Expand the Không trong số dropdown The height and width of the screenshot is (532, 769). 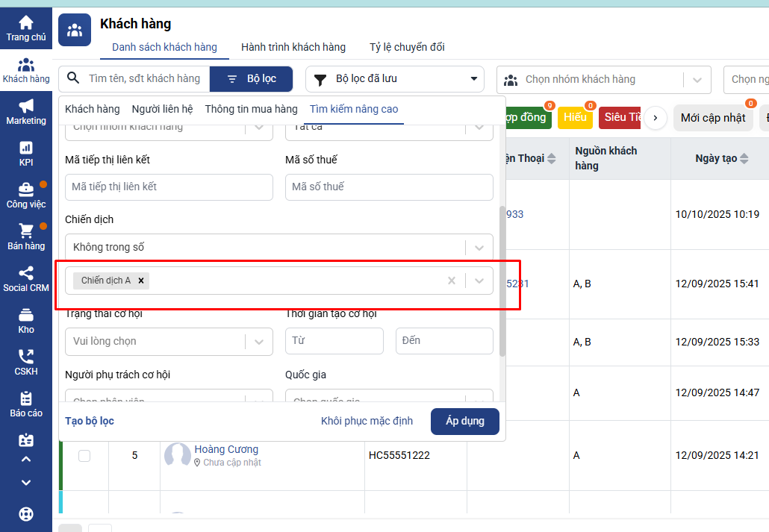[479, 247]
